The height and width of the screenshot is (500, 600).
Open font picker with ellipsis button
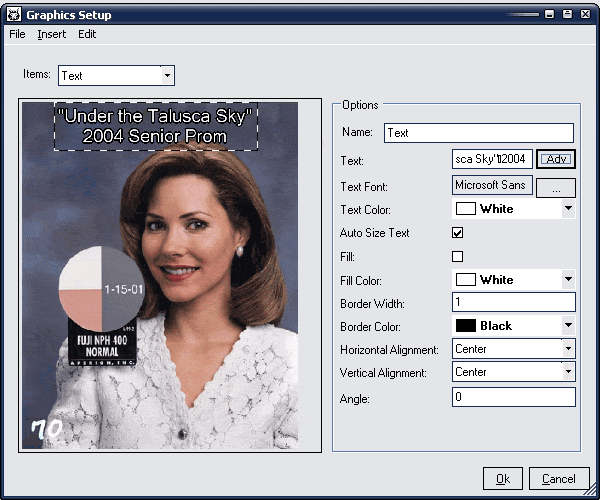tap(556, 187)
